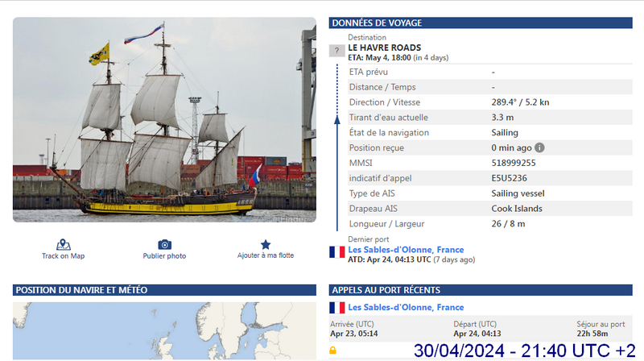Open Les Sables-d'Olonne link under Dernier port
Screen dimensions: 644x361
(x=406, y=250)
